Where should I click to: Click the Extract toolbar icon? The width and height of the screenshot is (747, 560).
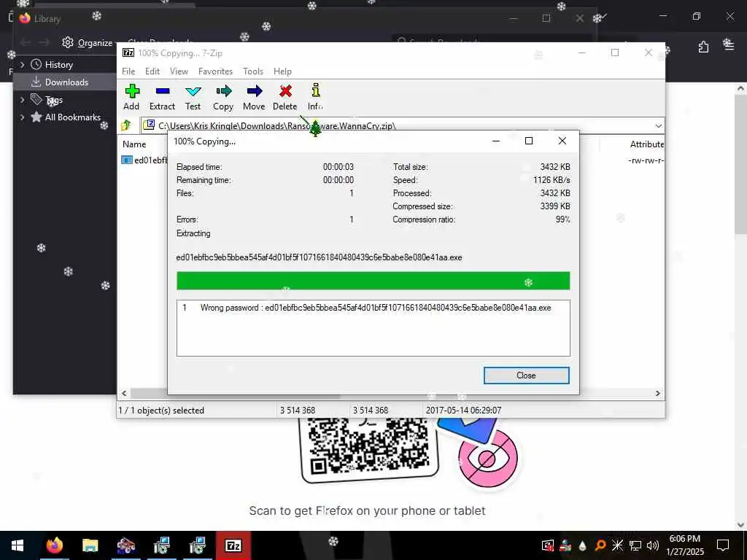[x=163, y=91]
